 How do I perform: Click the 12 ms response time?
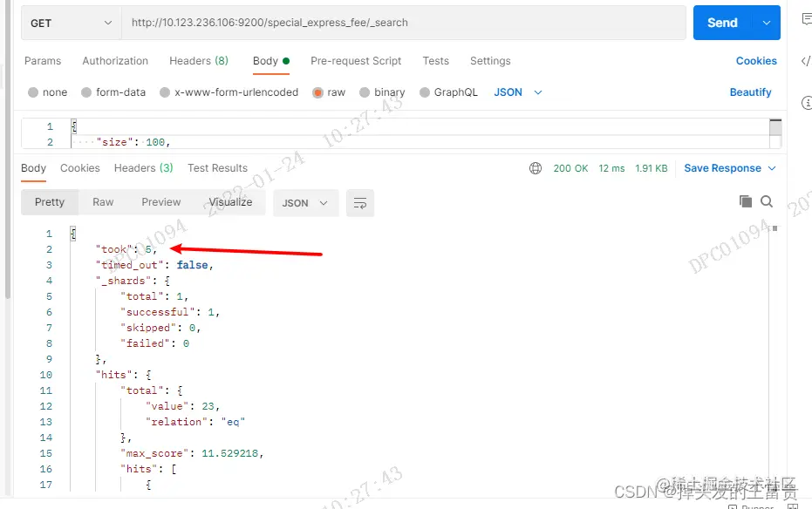pos(611,168)
